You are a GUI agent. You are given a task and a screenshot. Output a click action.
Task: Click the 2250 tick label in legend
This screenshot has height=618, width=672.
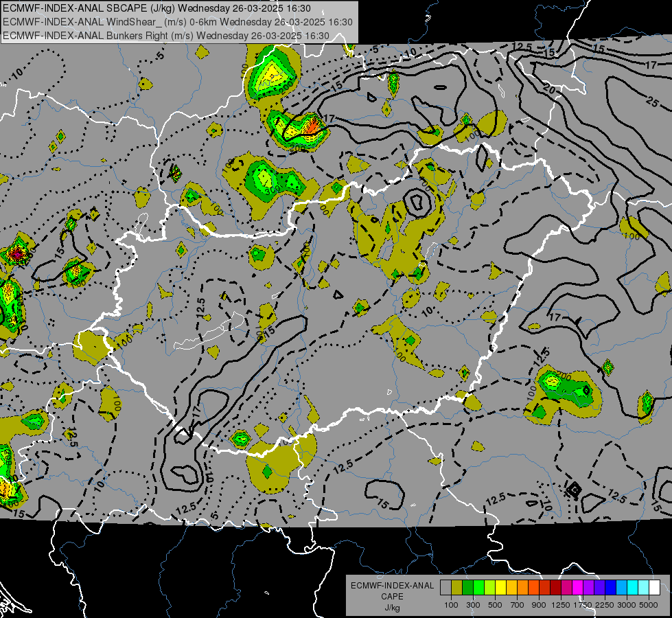point(605,605)
